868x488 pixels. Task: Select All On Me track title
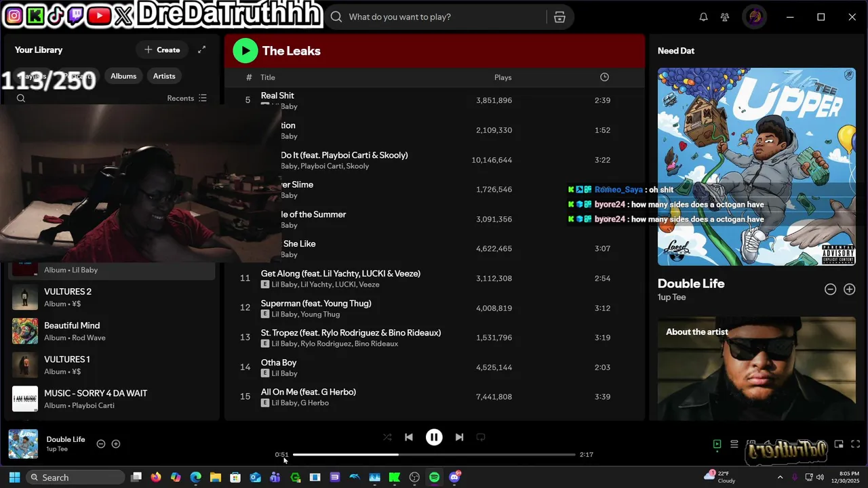point(308,392)
